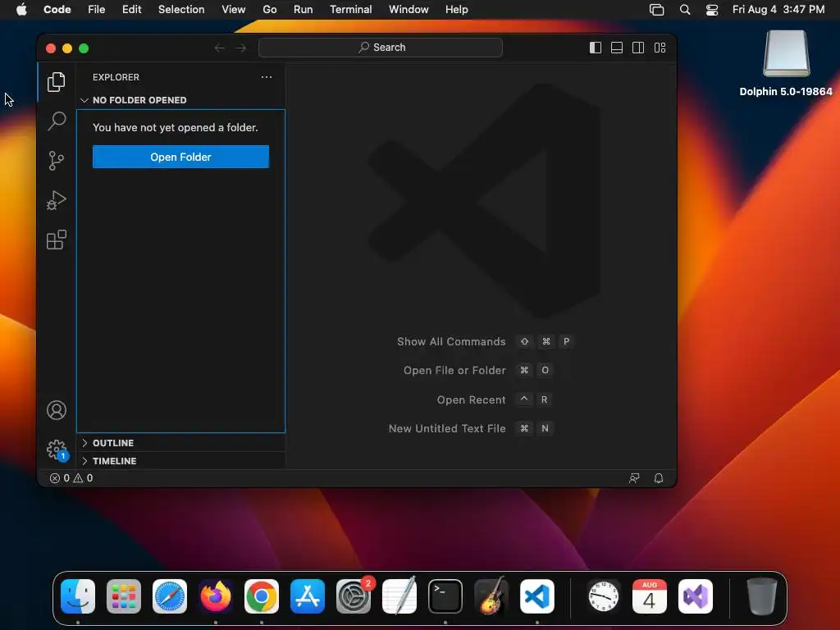Click the Open Folder button
This screenshot has width=840, height=630.
click(x=180, y=157)
